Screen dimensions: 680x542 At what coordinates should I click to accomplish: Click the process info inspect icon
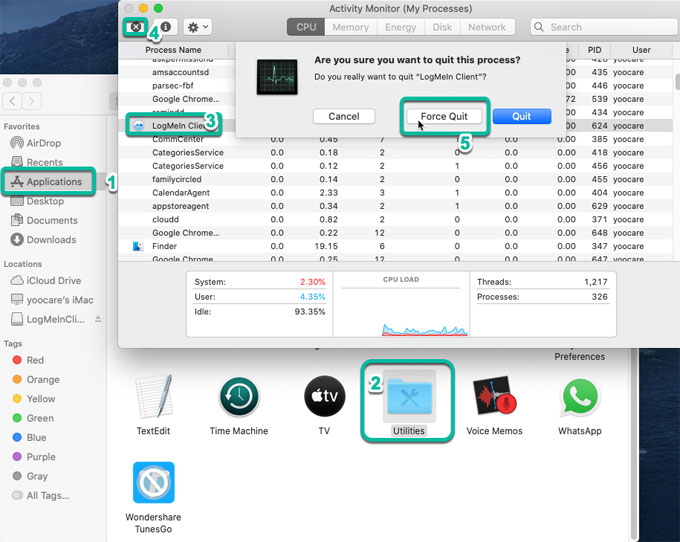point(165,28)
